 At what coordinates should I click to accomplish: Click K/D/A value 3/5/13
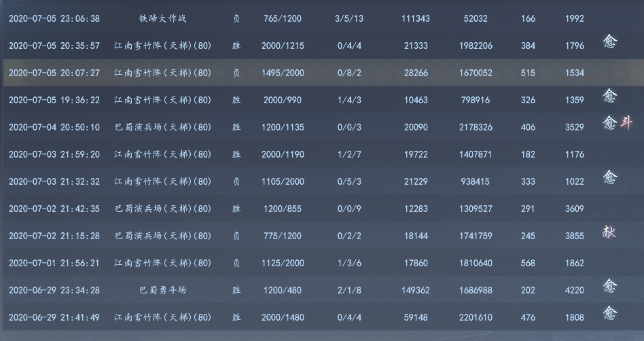pos(349,18)
